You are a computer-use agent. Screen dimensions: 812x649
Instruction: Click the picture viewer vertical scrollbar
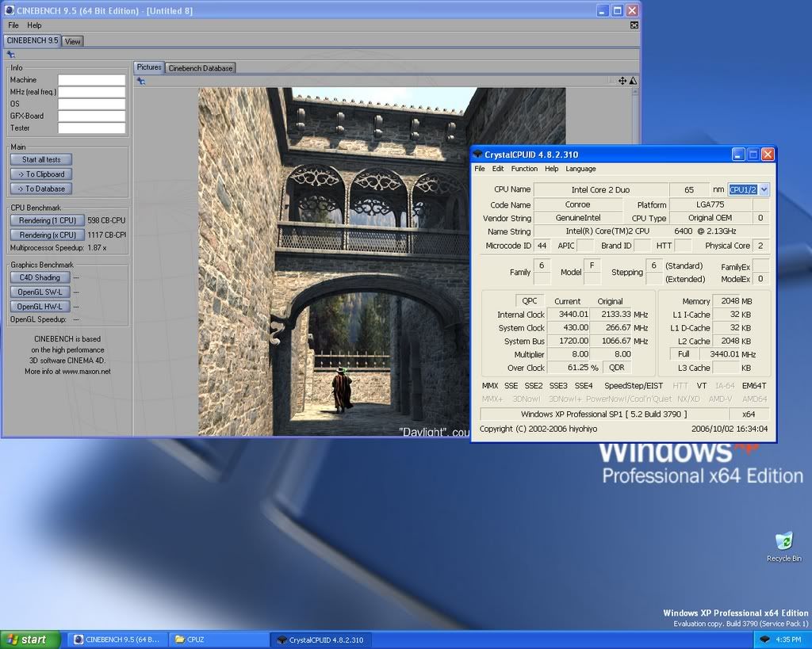coord(635,115)
